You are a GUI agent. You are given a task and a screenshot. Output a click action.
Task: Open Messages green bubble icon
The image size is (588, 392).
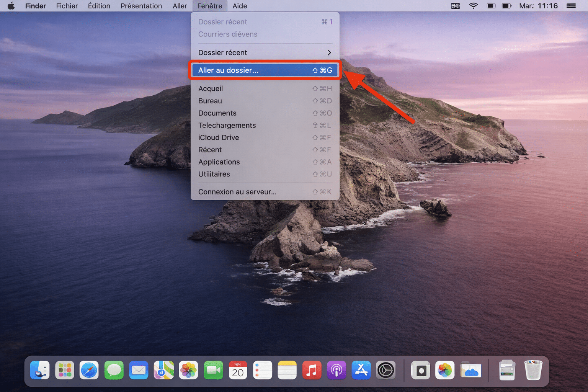click(114, 370)
